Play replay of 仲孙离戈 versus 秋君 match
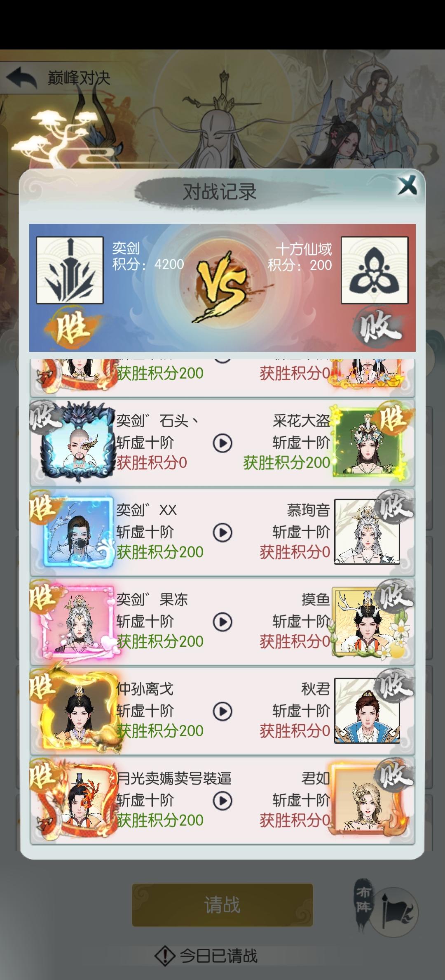 coord(222,711)
